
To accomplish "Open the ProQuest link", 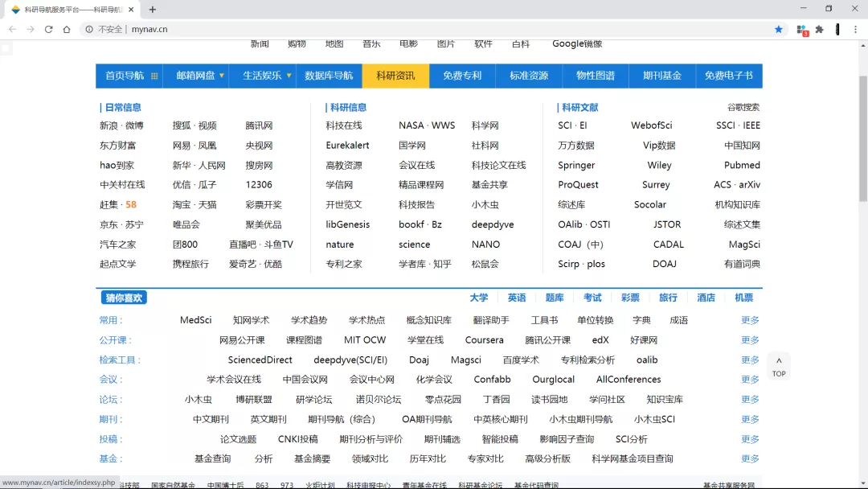I will 578,185.
